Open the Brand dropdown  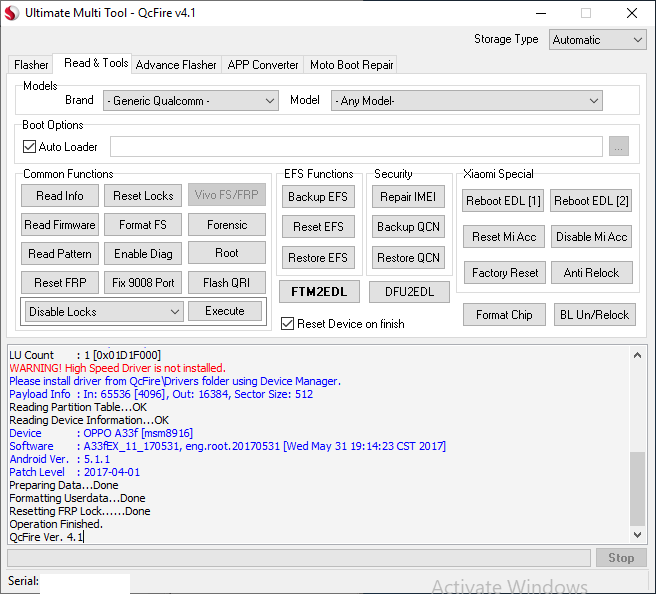[x=191, y=101]
